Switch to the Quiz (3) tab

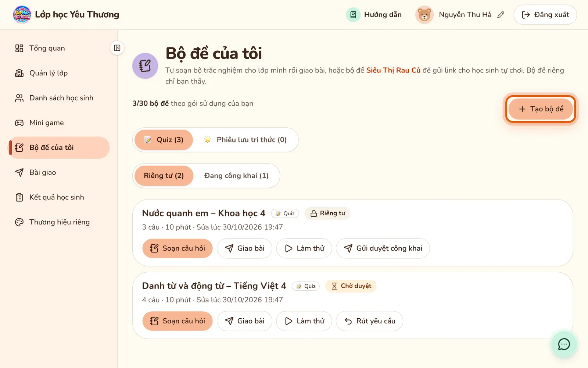click(x=164, y=140)
